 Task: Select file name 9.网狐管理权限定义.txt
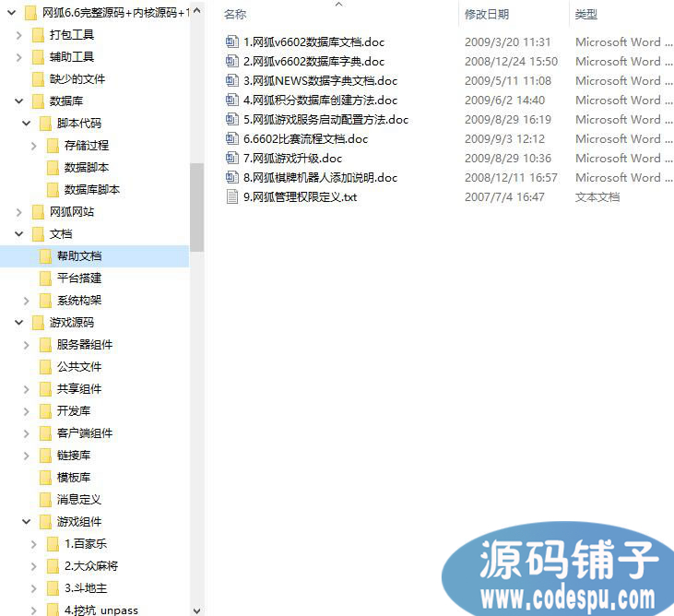(x=300, y=196)
